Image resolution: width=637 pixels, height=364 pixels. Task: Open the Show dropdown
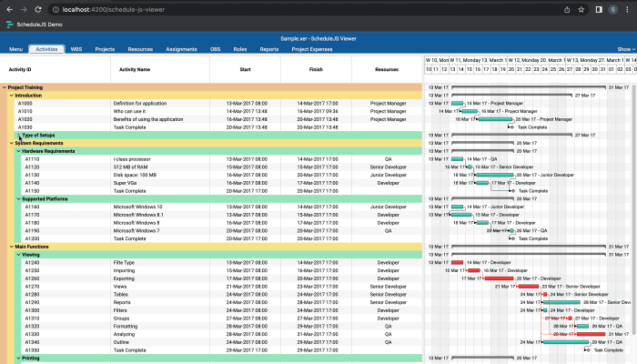[626, 49]
